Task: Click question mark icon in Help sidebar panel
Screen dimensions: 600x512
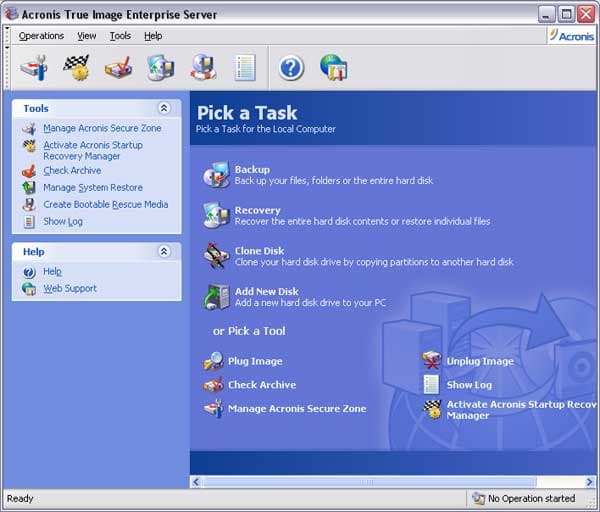Action: click(29, 272)
